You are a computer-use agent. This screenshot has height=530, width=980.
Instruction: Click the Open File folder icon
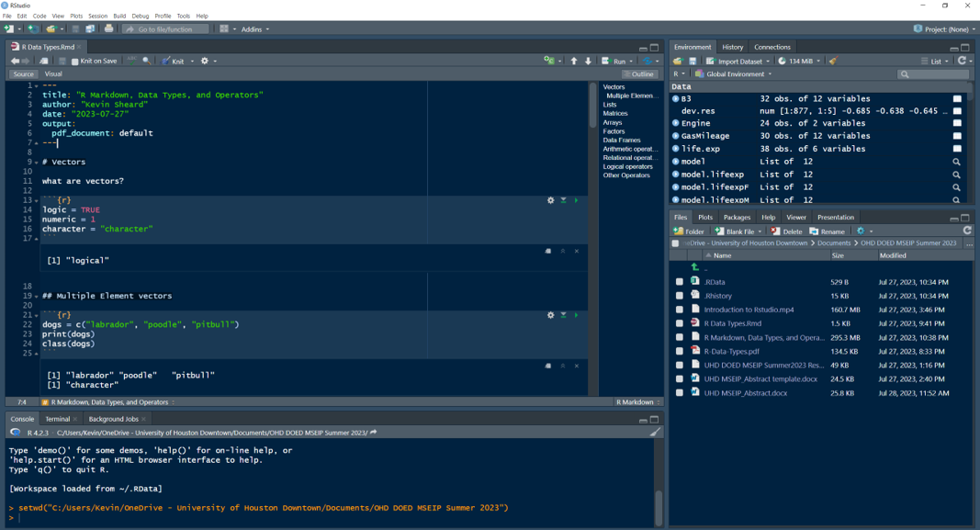(x=51, y=28)
